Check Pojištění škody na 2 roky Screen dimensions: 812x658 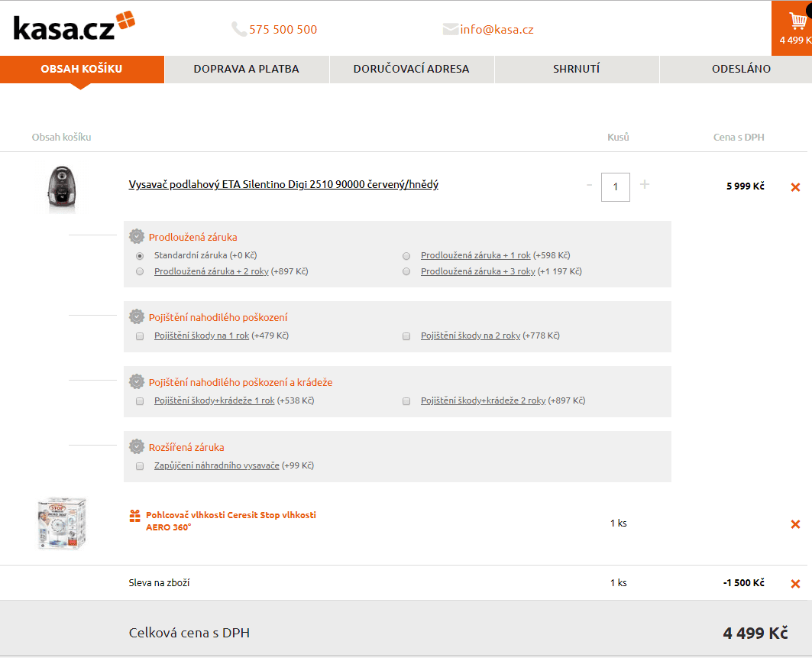click(x=406, y=336)
